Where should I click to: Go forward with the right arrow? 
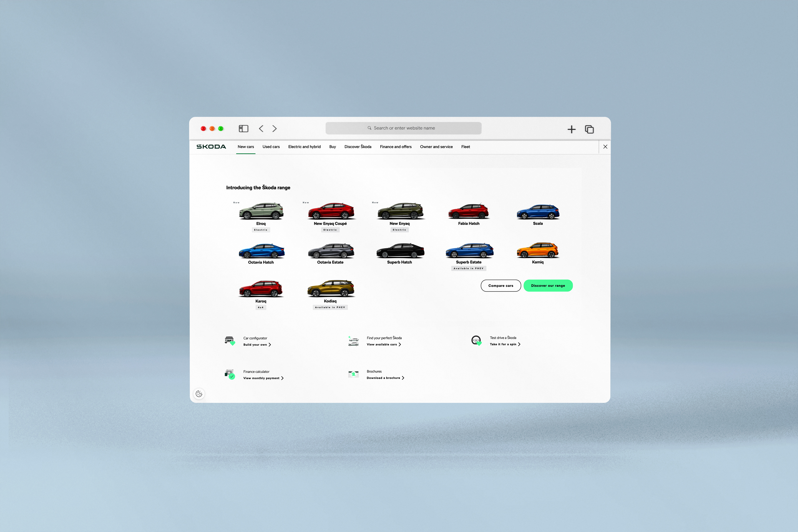(x=275, y=129)
